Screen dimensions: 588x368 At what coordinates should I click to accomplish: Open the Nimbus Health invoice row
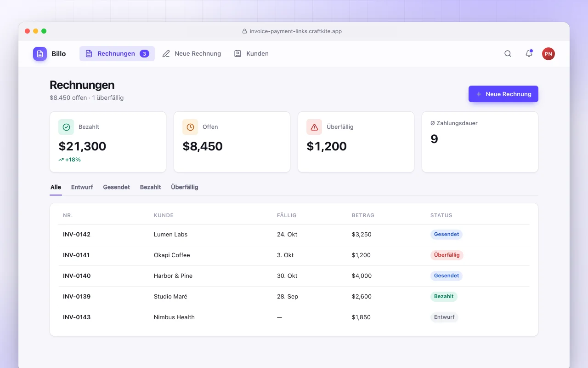[294, 317]
